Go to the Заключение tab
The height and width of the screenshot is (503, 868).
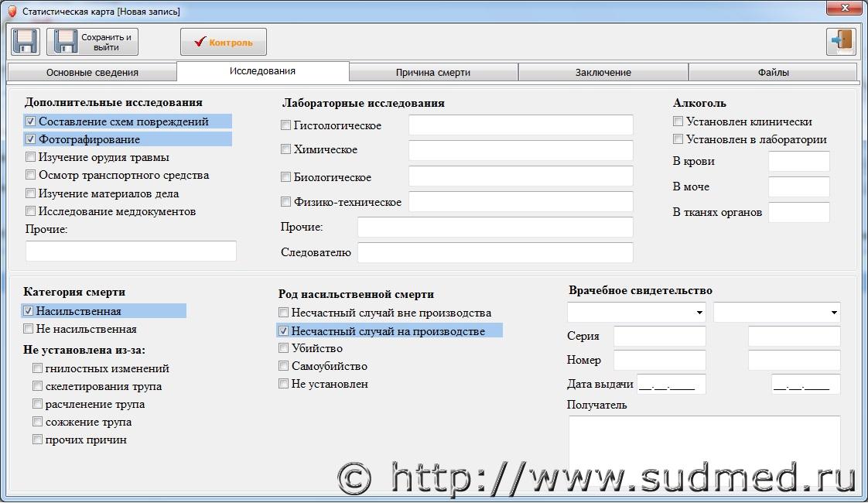(603, 73)
